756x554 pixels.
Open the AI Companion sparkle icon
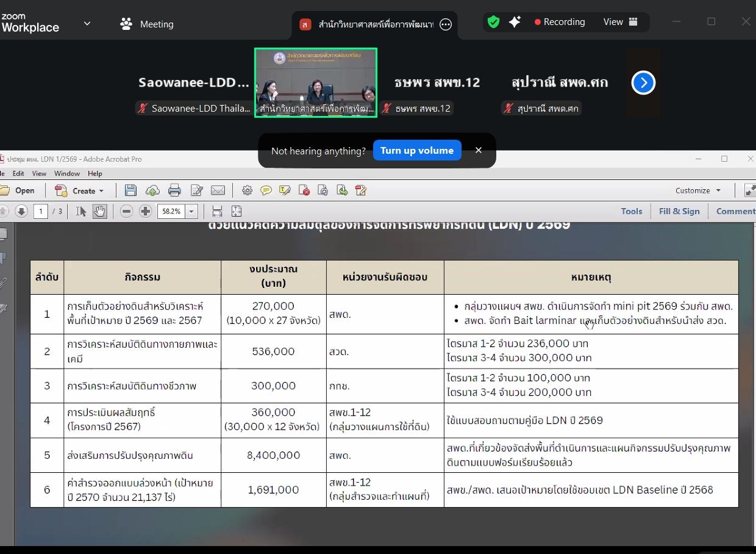tap(515, 22)
